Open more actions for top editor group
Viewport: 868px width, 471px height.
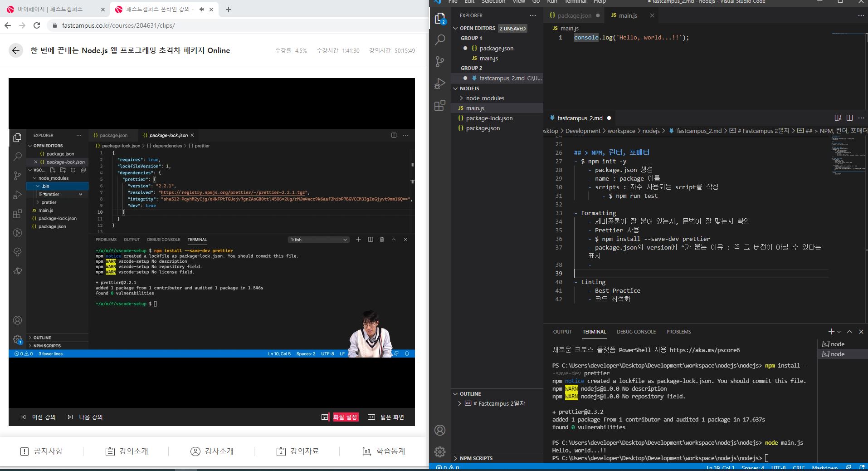click(x=861, y=15)
